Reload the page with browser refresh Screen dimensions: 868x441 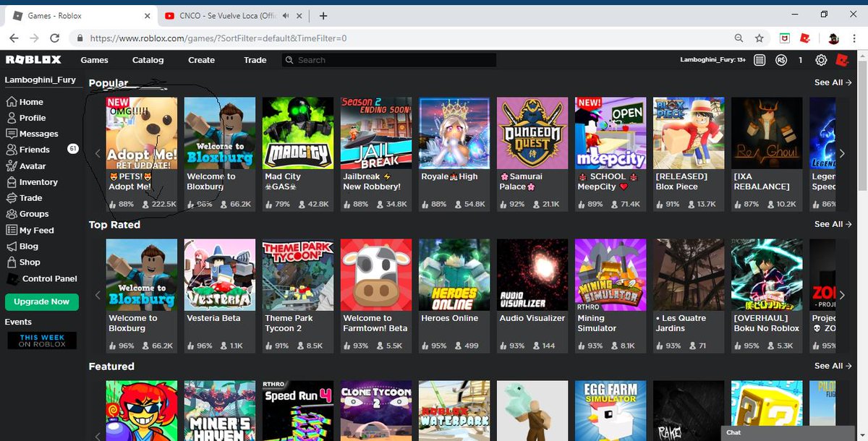click(56, 38)
